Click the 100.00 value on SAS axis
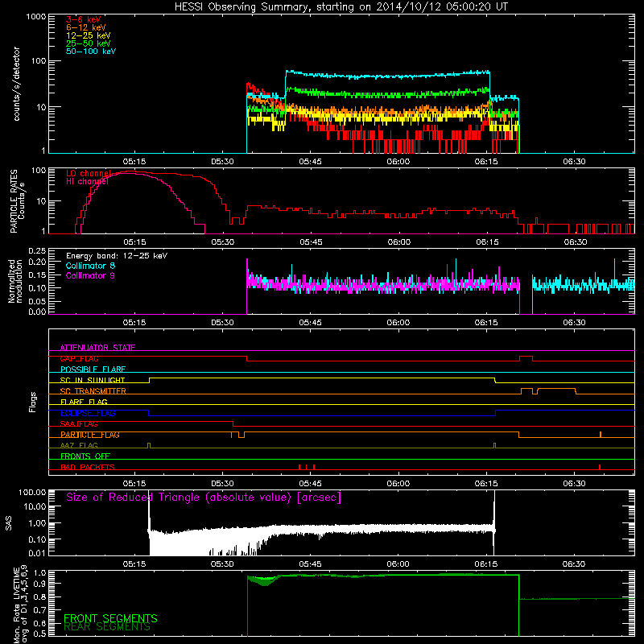The height and width of the screenshot is (644, 644). [x=32, y=493]
